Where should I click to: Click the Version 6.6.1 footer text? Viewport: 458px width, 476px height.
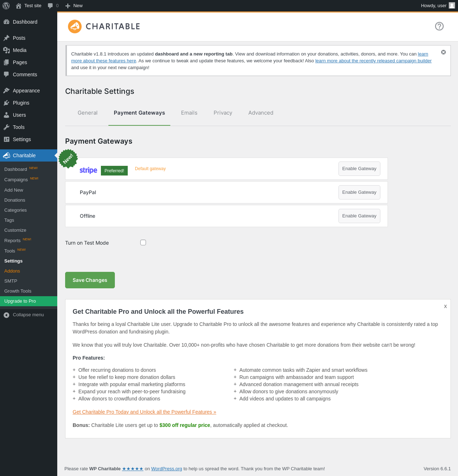click(x=437, y=468)
